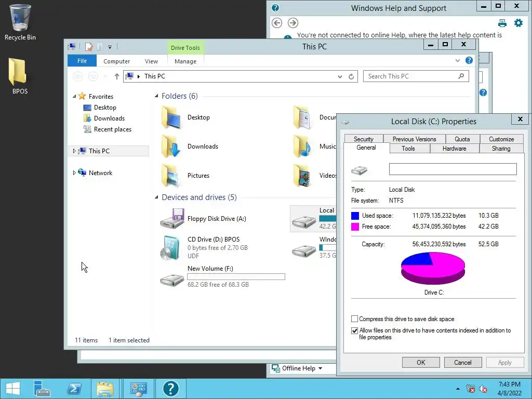Go back in Windows Help and Support

coord(277,23)
